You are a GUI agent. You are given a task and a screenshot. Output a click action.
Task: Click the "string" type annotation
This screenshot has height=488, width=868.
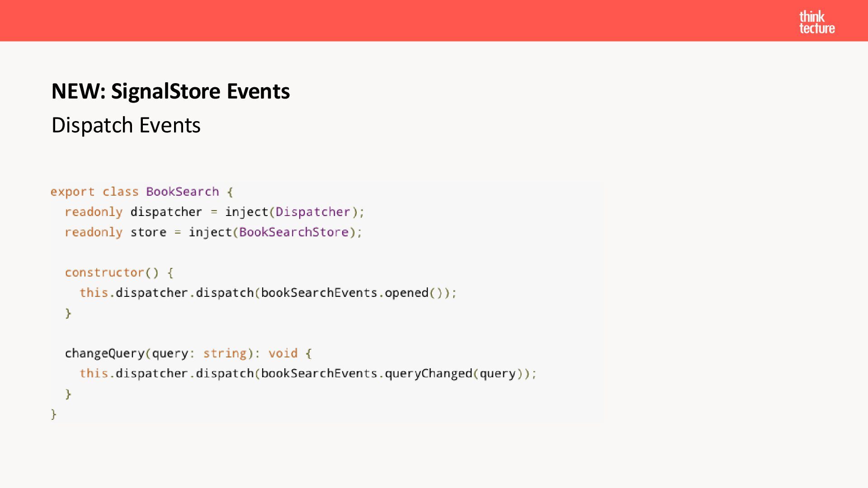click(225, 353)
